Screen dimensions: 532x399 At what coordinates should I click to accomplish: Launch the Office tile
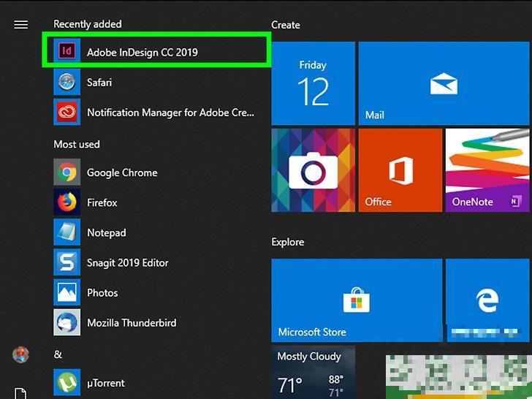click(x=400, y=170)
